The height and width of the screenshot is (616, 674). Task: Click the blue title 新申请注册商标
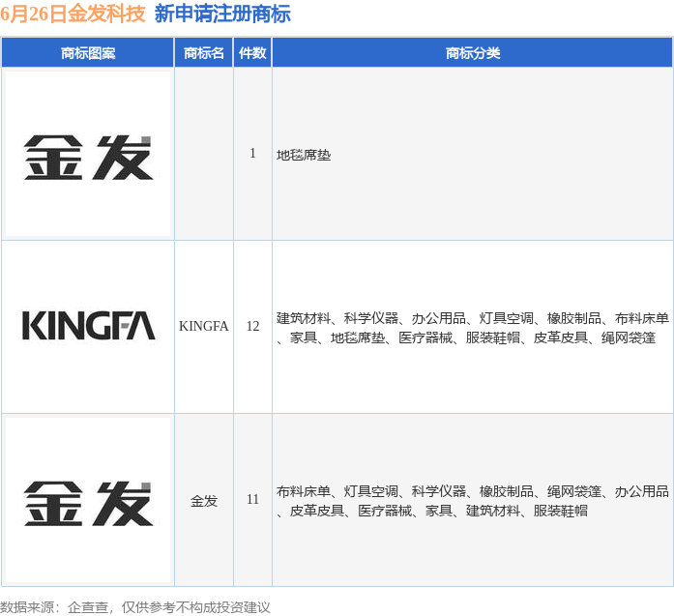pos(222,14)
